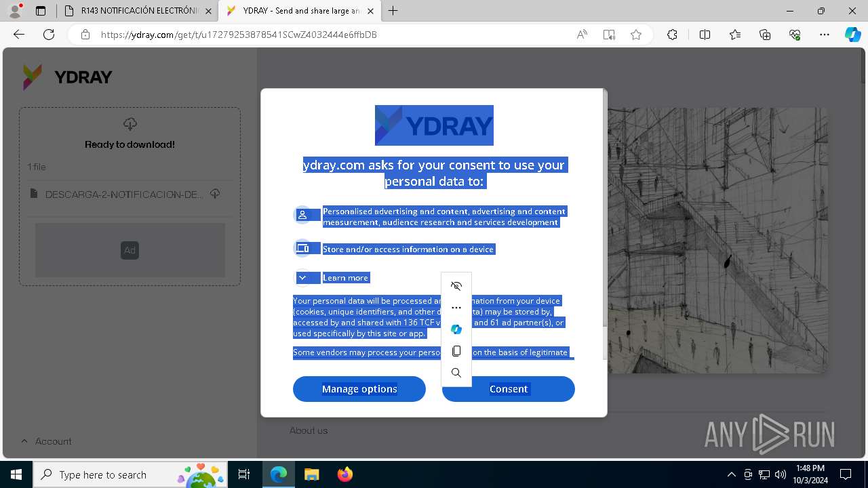The width and height of the screenshot is (868, 488).
Task: Open Browser essentials icon
Action: click(795, 35)
